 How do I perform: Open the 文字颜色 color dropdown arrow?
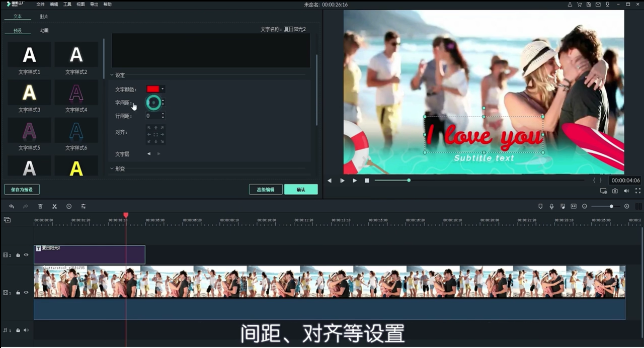click(x=162, y=89)
